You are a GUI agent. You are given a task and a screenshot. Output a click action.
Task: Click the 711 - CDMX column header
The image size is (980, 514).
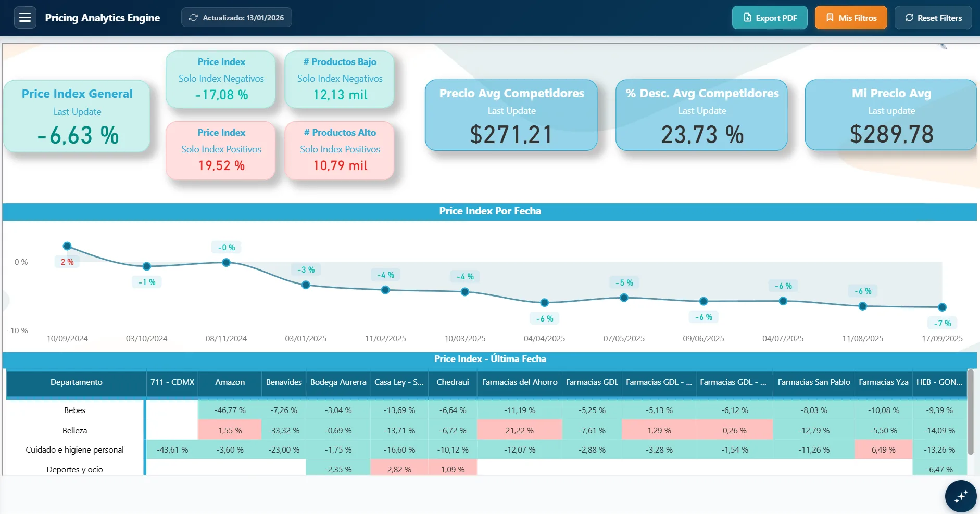[x=172, y=382]
